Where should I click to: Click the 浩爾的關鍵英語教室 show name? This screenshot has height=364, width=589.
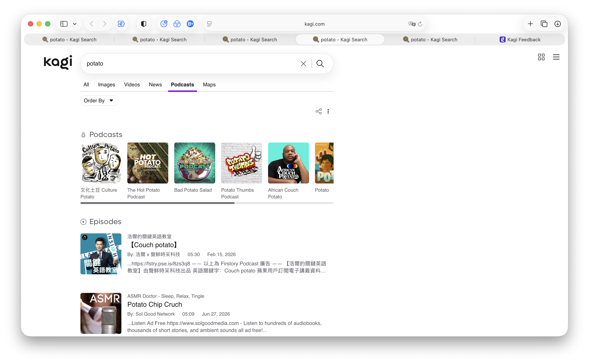[149, 236]
